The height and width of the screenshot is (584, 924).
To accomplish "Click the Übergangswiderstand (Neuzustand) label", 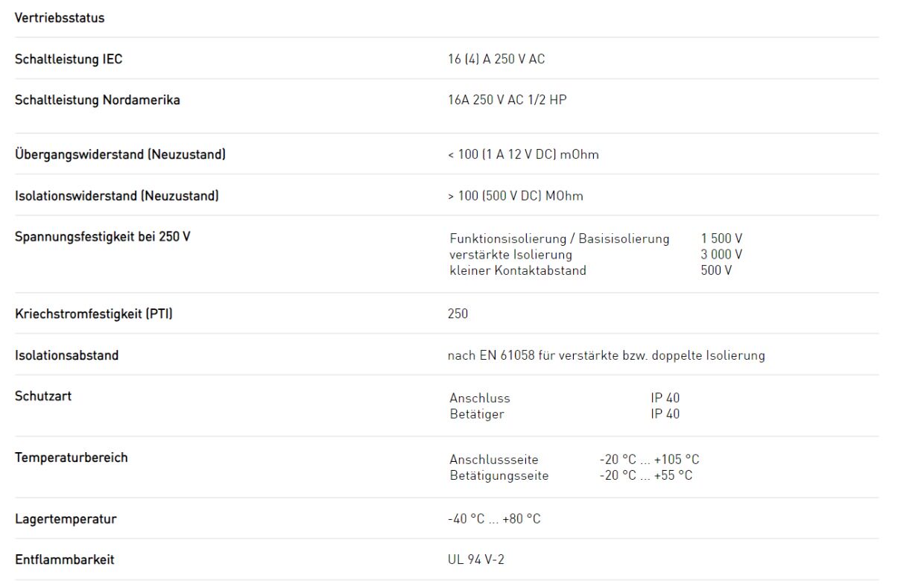I will tap(120, 155).
